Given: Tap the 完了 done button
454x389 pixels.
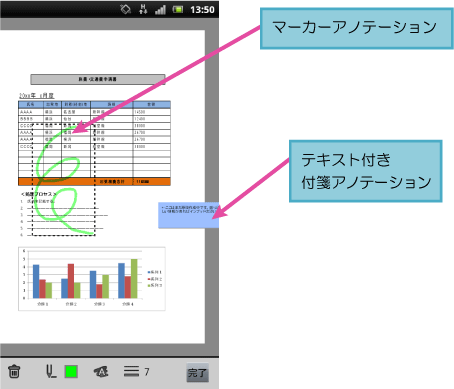Looking at the screenshot, I should pyautogui.click(x=197, y=372).
